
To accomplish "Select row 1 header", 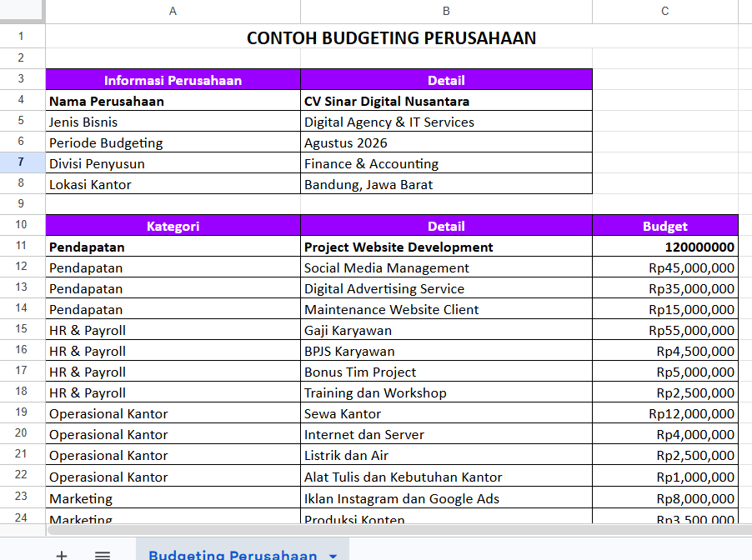I will [21, 36].
